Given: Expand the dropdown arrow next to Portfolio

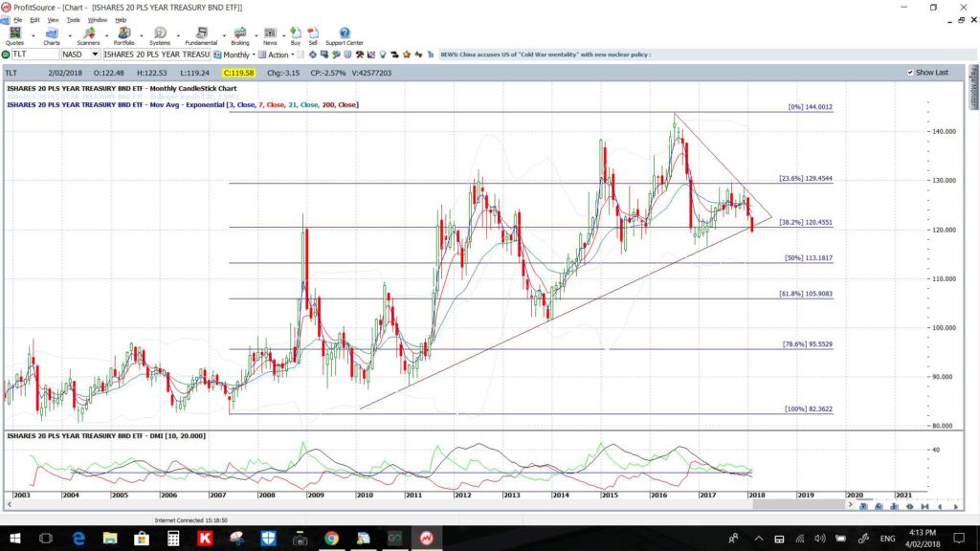Looking at the screenshot, I should (142, 35).
